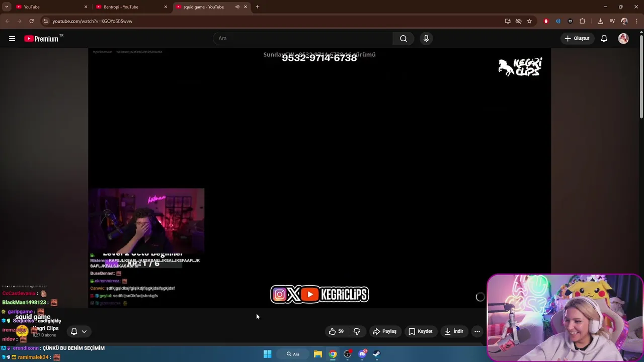
Task: Open media controls playlist icon
Action: (x=612, y=21)
